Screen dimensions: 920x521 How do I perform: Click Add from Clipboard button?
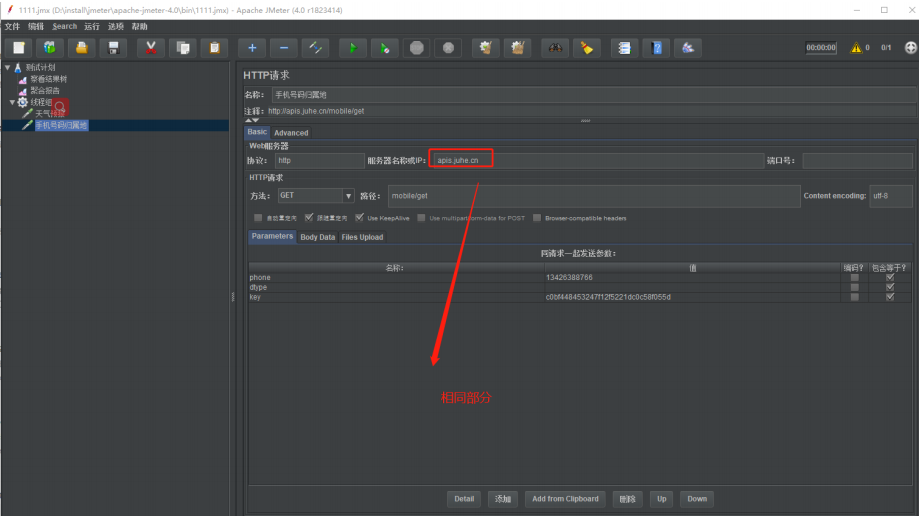click(565, 499)
